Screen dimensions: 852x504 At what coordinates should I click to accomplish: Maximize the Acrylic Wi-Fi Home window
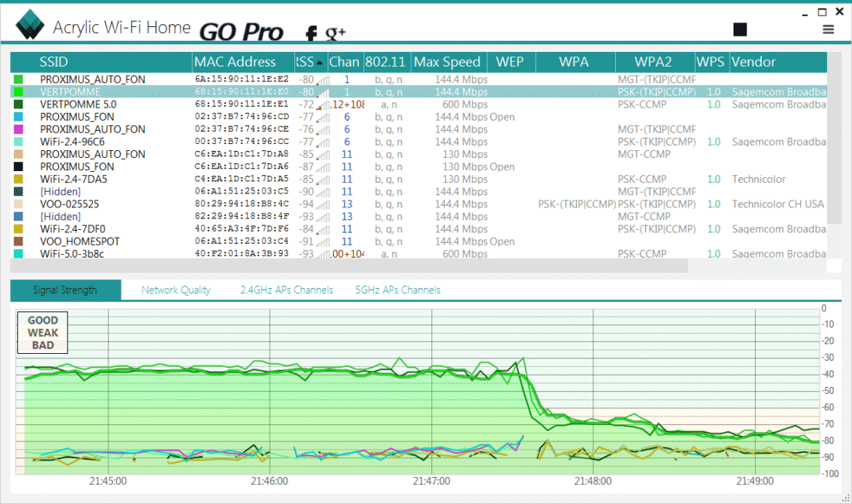pyautogui.click(x=822, y=12)
